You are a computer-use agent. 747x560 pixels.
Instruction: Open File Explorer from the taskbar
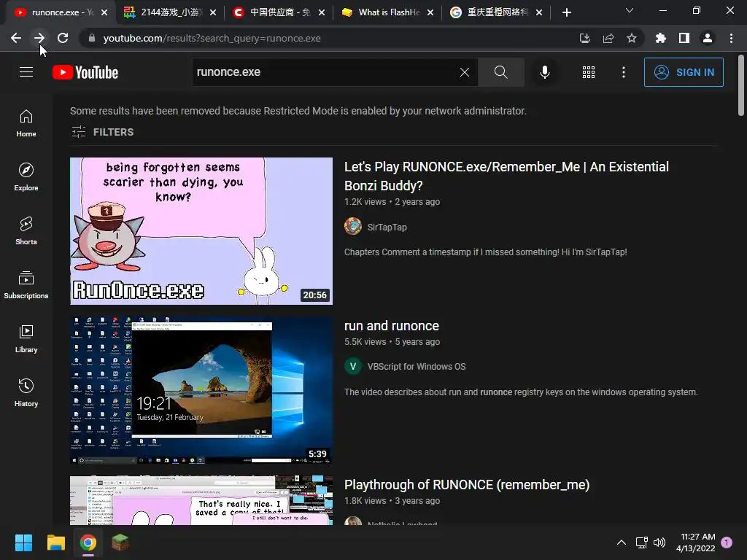55,542
